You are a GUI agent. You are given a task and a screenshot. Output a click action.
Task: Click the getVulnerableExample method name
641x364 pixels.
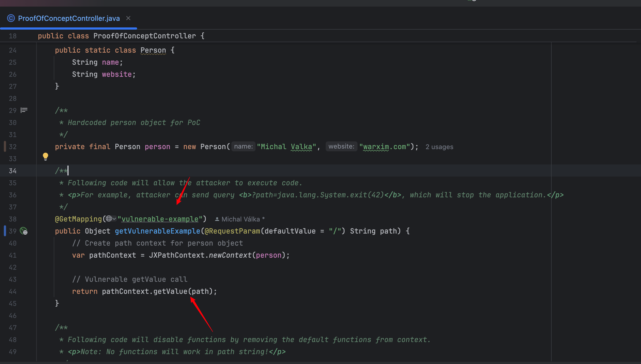(x=158, y=231)
